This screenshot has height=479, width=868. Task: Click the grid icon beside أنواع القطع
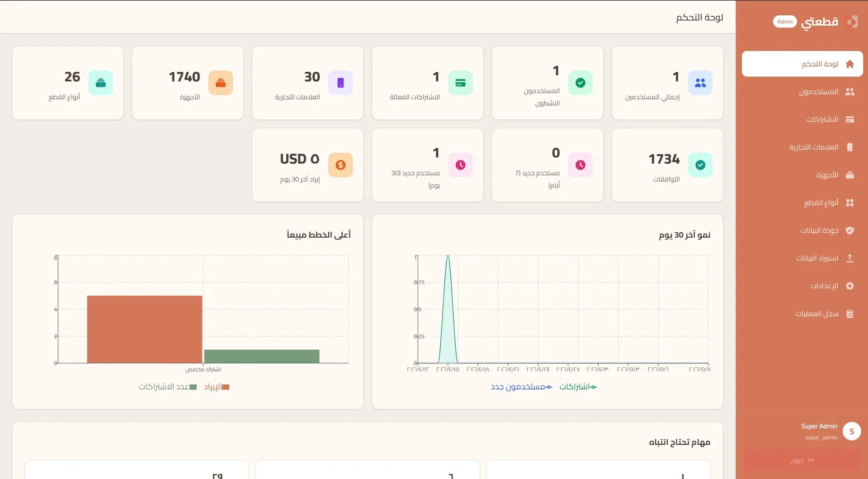click(x=850, y=203)
